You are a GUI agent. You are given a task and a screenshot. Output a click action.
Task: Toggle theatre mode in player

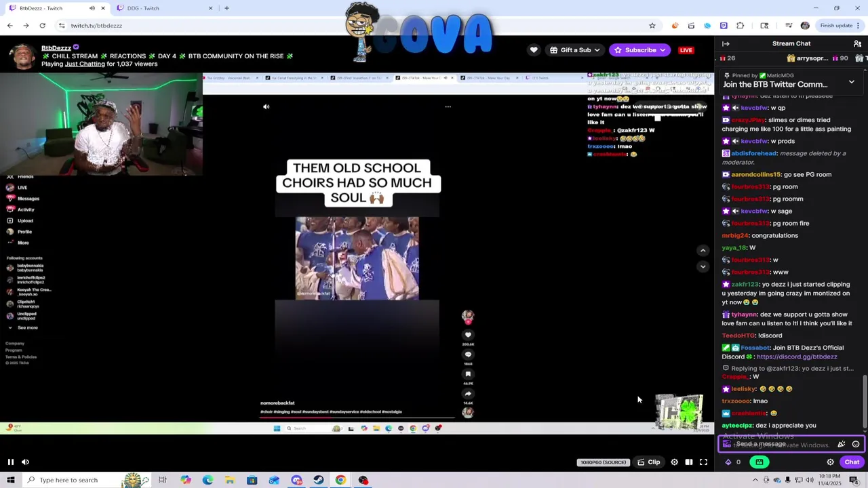[689, 462]
